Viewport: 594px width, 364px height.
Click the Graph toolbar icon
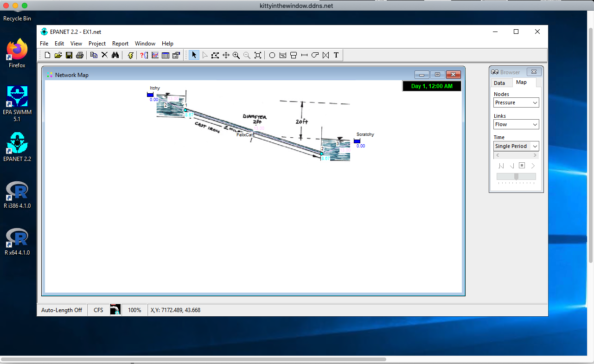click(155, 55)
